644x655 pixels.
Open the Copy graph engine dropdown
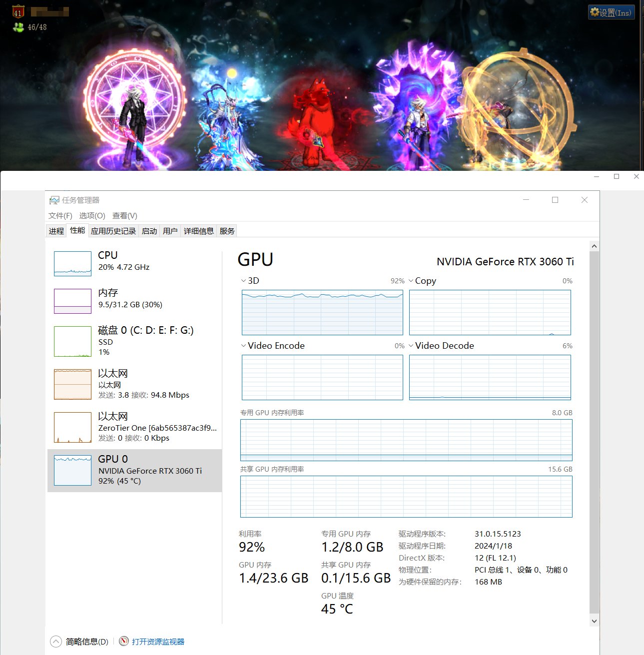coord(411,281)
